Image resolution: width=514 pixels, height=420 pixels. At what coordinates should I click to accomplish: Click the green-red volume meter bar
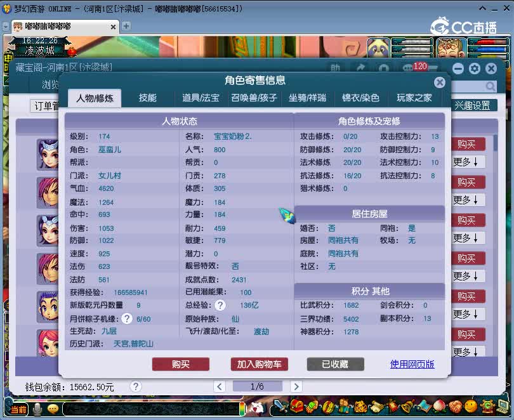click(242, 409)
